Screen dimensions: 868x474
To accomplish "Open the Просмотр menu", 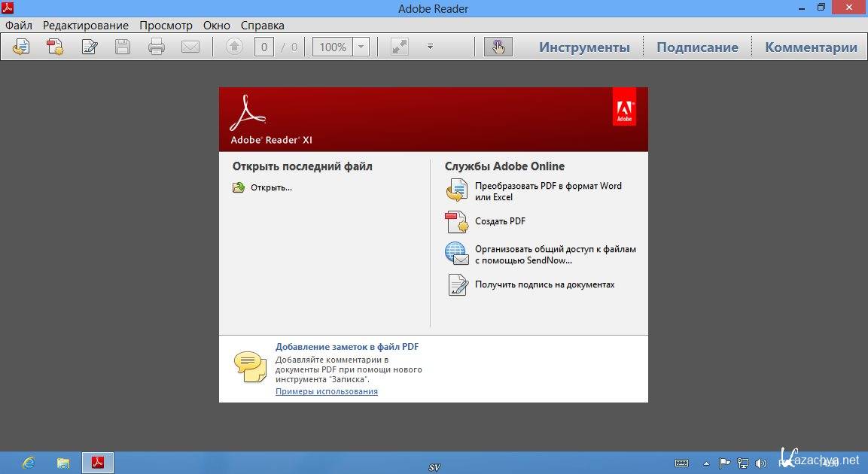I will [x=166, y=26].
